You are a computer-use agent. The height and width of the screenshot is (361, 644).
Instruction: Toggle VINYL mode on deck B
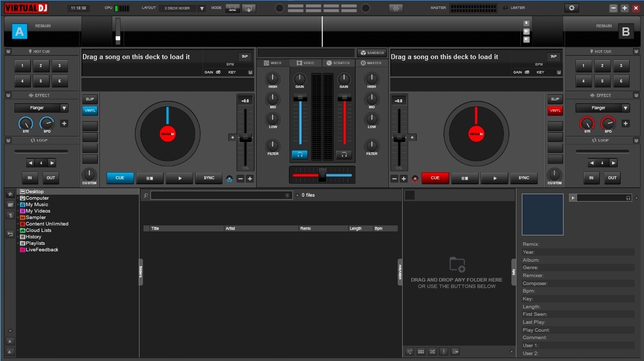555,111
